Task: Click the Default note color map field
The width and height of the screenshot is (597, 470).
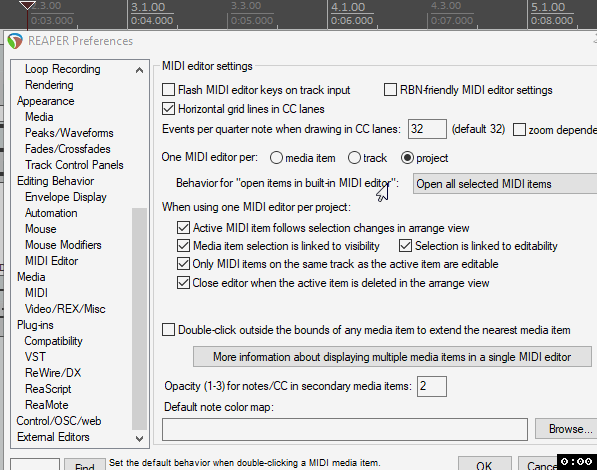Action: 345,429
